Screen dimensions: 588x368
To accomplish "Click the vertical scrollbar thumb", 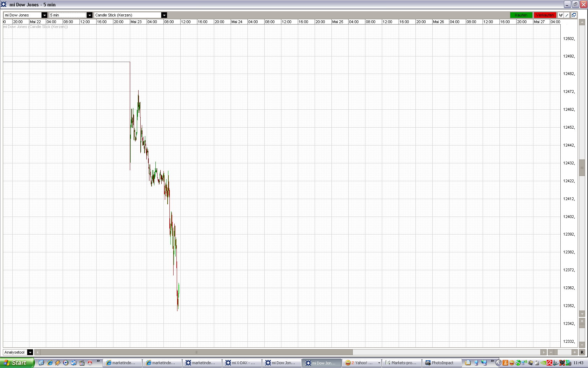I will (582, 168).
